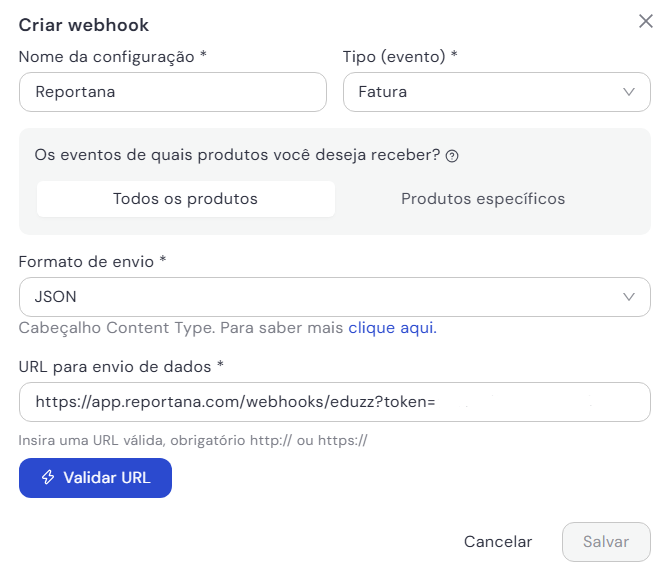Screen dimensions: 672x576
Task: Click the Validar URL button
Action: coord(95,478)
